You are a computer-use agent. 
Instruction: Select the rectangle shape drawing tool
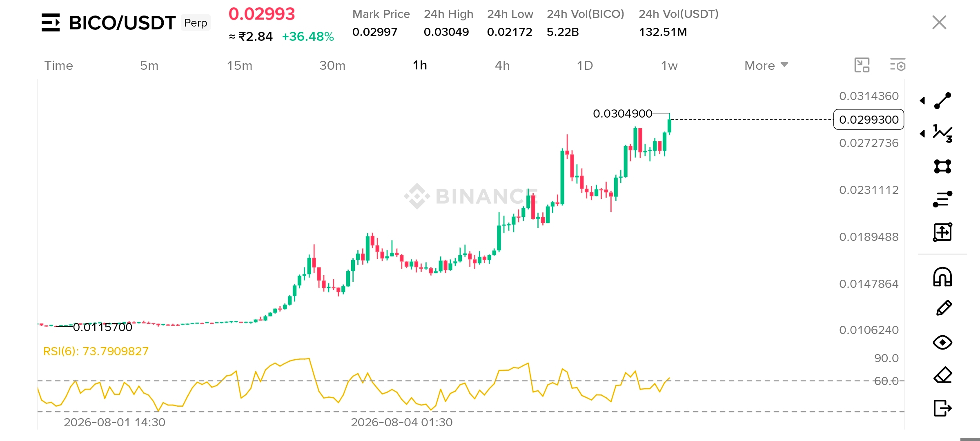point(943,166)
